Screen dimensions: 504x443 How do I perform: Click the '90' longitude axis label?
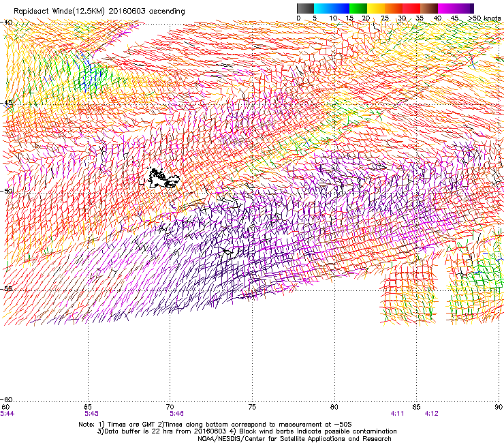click(x=499, y=407)
